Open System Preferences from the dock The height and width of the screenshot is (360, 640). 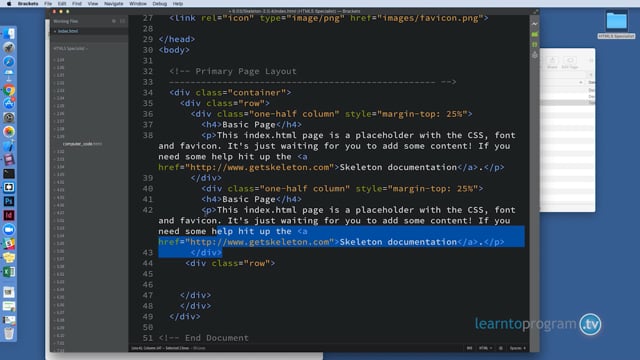pyautogui.click(x=9, y=118)
